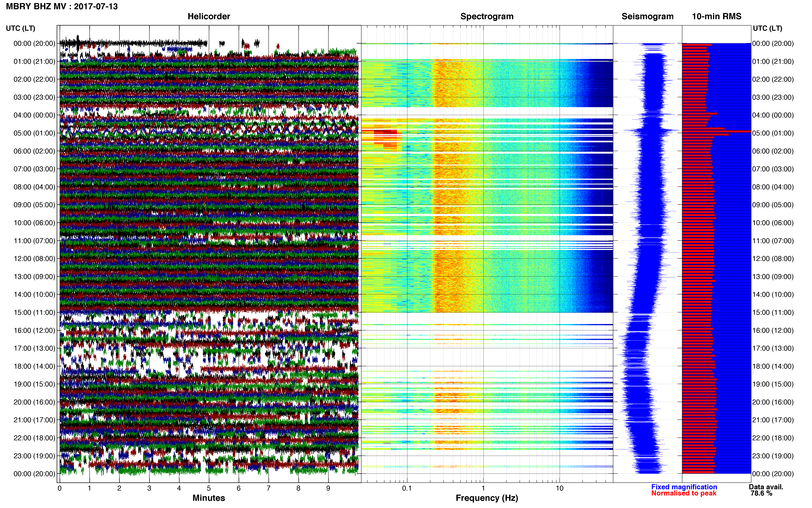This screenshot has height=508, width=812.
Task: Click the 12:00 (08:00) label on the Helicorder axis
Action: (x=34, y=259)
